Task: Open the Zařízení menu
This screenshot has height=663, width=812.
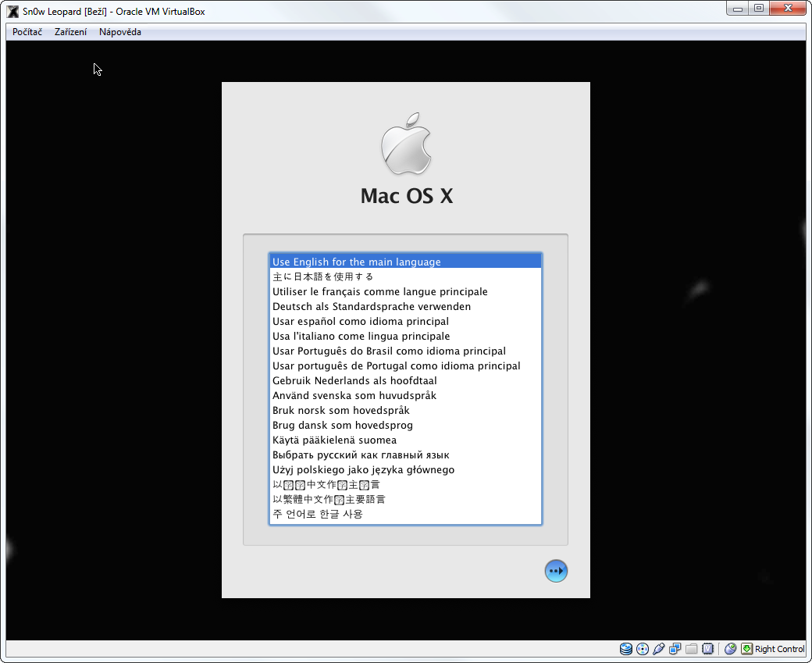Action: [x=70, y=32]
